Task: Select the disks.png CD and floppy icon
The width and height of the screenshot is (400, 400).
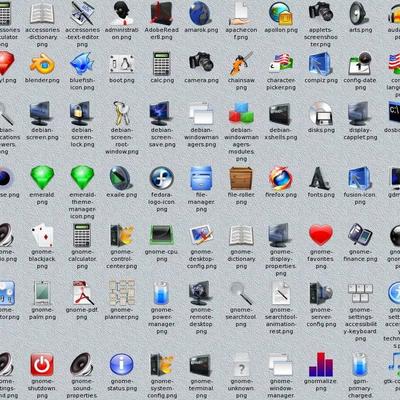Action: pyautogui.click(x=321, y=114)
